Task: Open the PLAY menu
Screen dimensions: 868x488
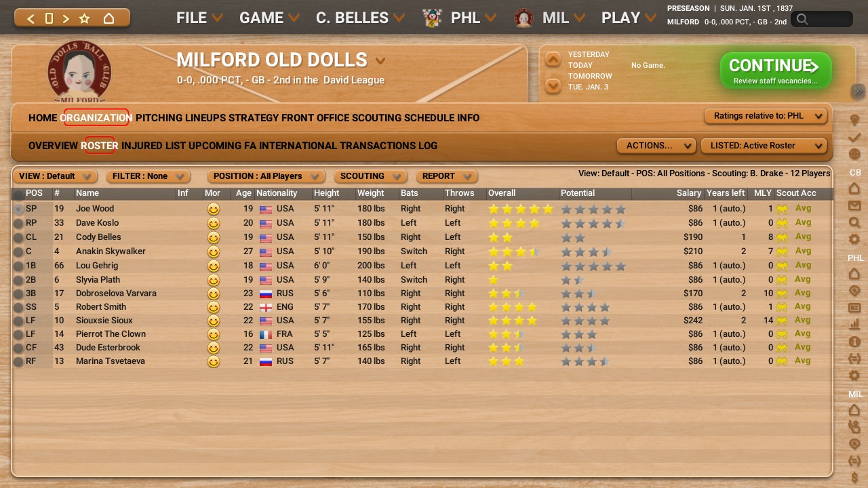Action: click(629, 18)
